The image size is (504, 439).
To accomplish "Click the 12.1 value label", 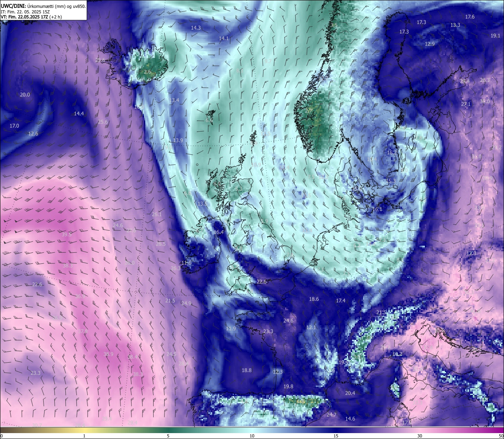I will [x=311, y=328].
